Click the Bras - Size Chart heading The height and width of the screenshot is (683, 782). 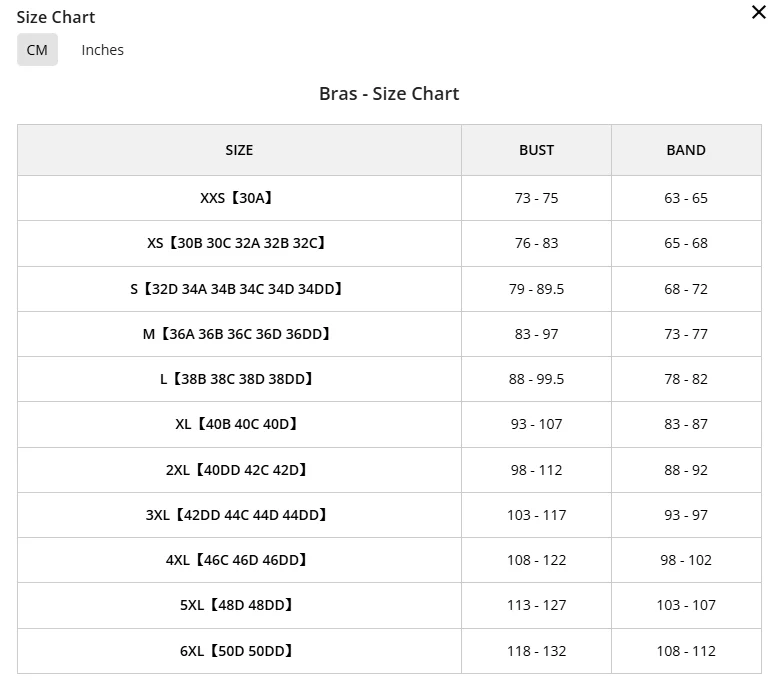tap(389, 94)
